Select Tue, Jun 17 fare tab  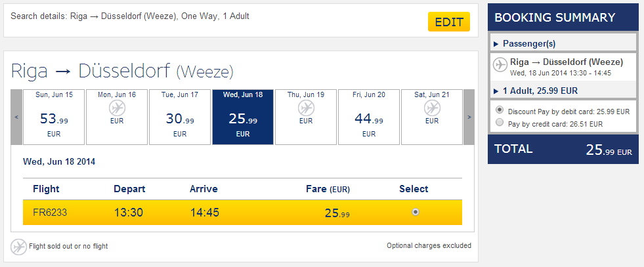click(180, 117)
